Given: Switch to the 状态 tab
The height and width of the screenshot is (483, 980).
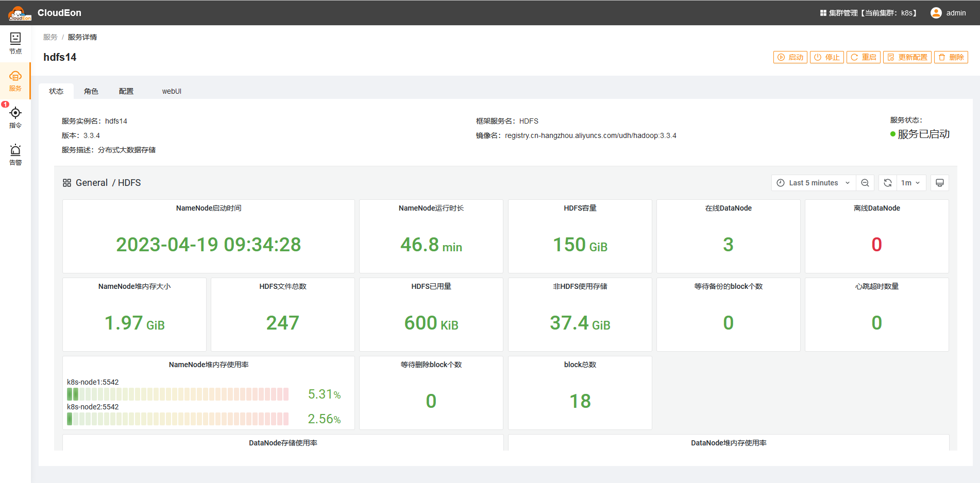Looking at the screenshot, I should coord(56,91).
